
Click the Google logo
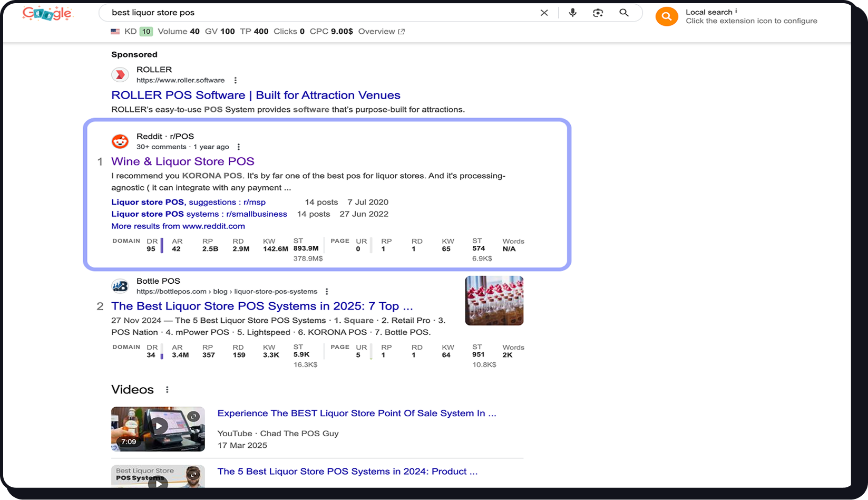pos(47,14)
